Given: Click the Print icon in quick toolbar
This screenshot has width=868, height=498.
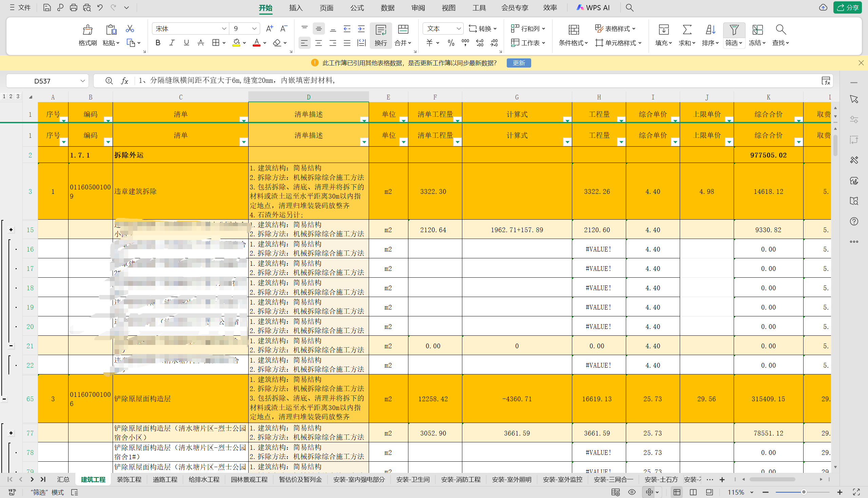Looking at the screenshot, I should pos(74,7).
